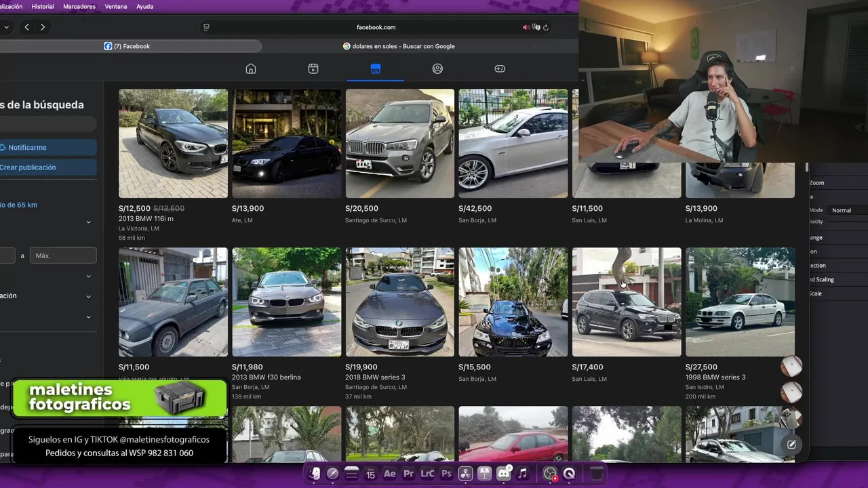Screen dimensions: 868x488
Task: Open the Normal mode dropdown in Resolve panel
Action: tap(848, 210)
